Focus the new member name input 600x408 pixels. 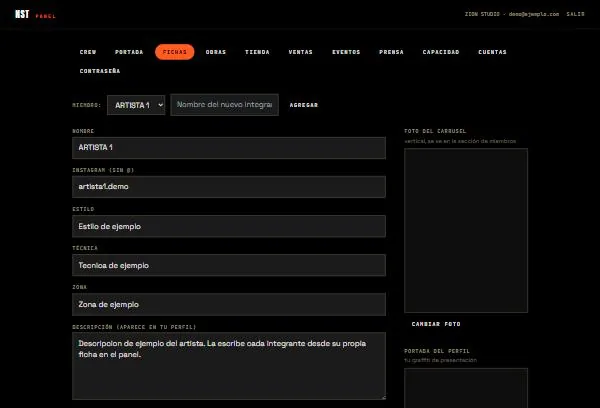point(225,104)
